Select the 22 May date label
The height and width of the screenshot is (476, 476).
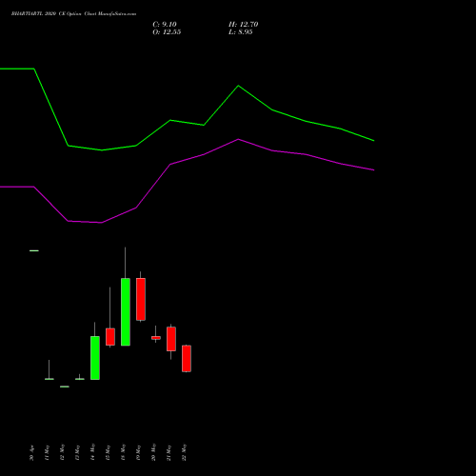tap(184, 452)
